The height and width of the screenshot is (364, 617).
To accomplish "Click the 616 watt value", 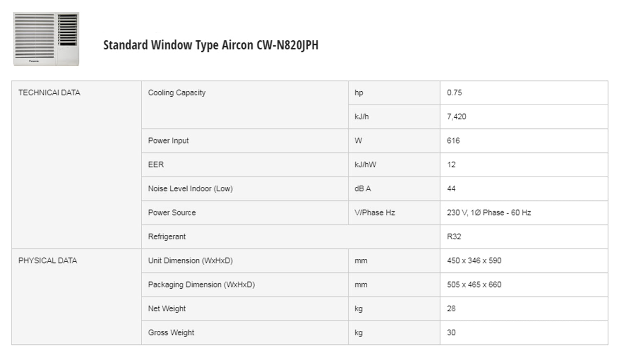I will tap(453, 141).
